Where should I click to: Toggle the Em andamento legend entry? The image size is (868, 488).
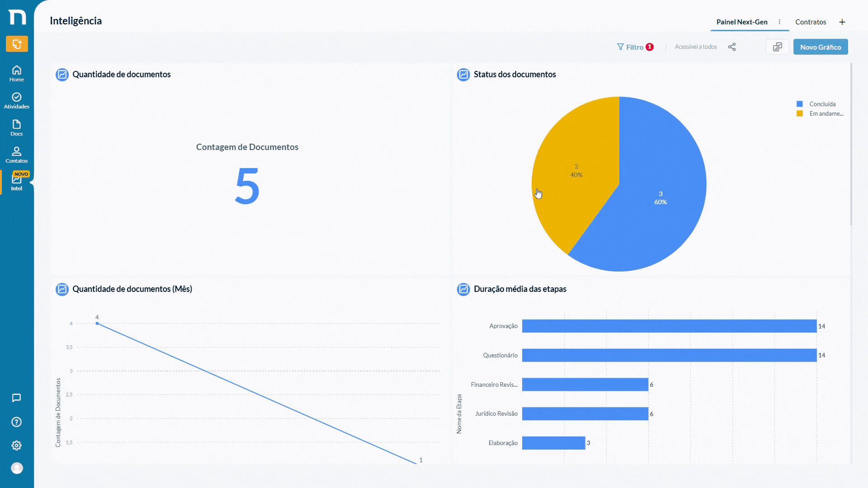(x=820, y=113)
